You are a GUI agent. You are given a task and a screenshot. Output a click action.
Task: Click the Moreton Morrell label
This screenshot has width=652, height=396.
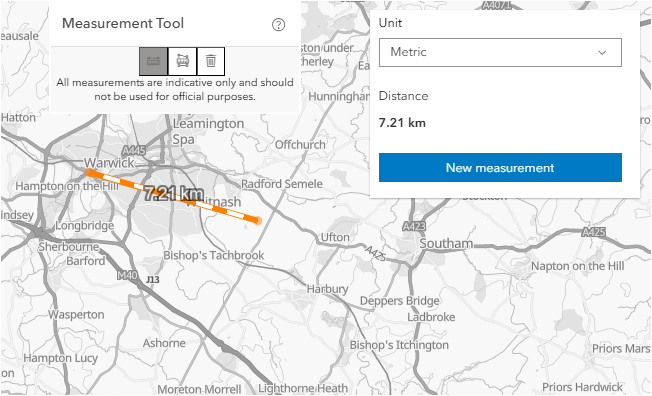point(199,389)
